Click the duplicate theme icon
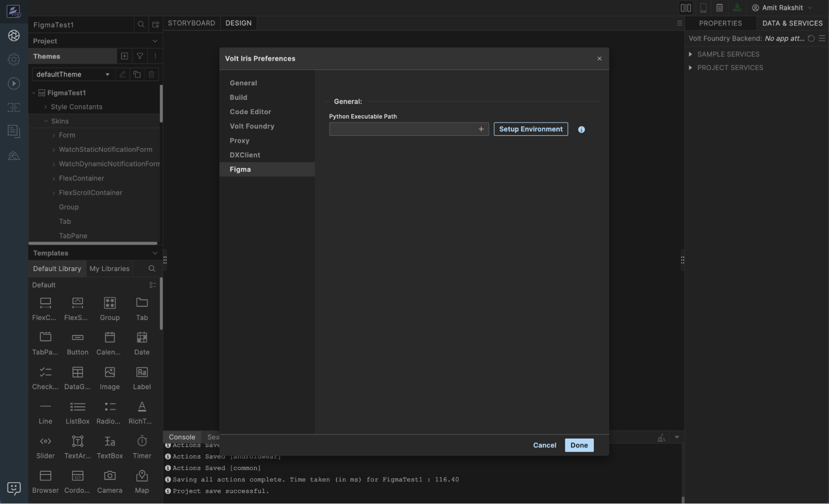 click(137, 74)
